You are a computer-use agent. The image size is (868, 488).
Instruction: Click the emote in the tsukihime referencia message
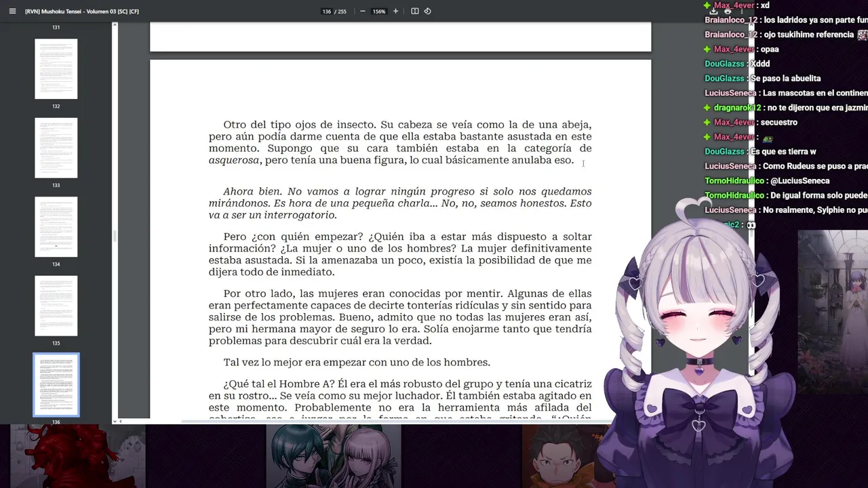[x=862, y=35]
